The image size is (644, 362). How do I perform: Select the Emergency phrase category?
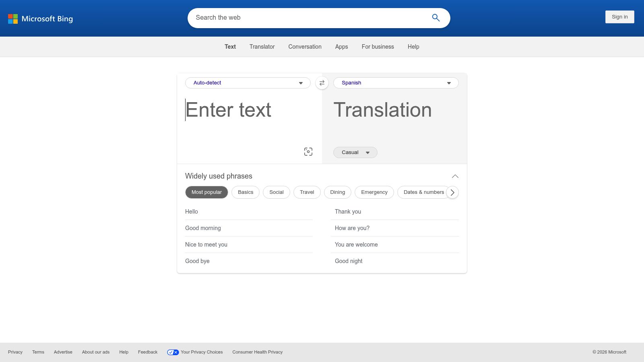(374, 192)
